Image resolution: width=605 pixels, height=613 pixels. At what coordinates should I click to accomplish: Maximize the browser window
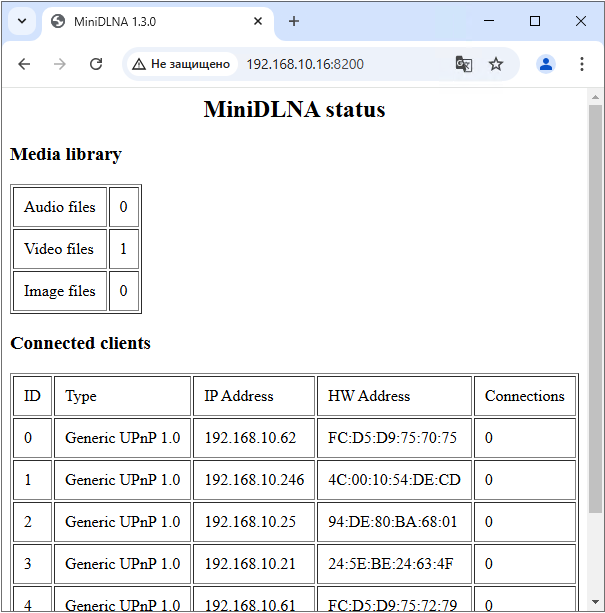(535, 21)
